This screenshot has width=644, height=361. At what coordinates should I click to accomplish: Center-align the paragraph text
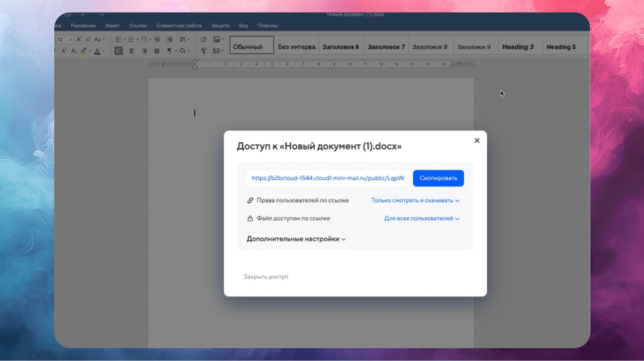131,51
